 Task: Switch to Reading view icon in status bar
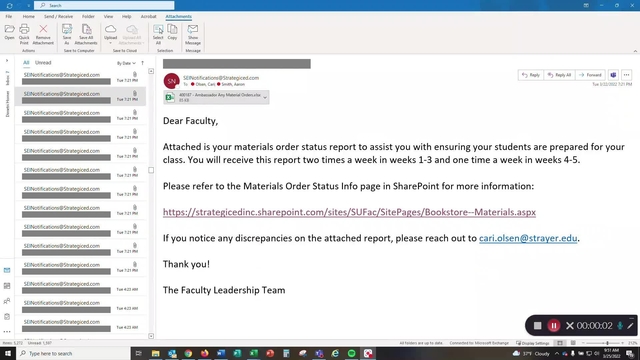pos(573,343)
